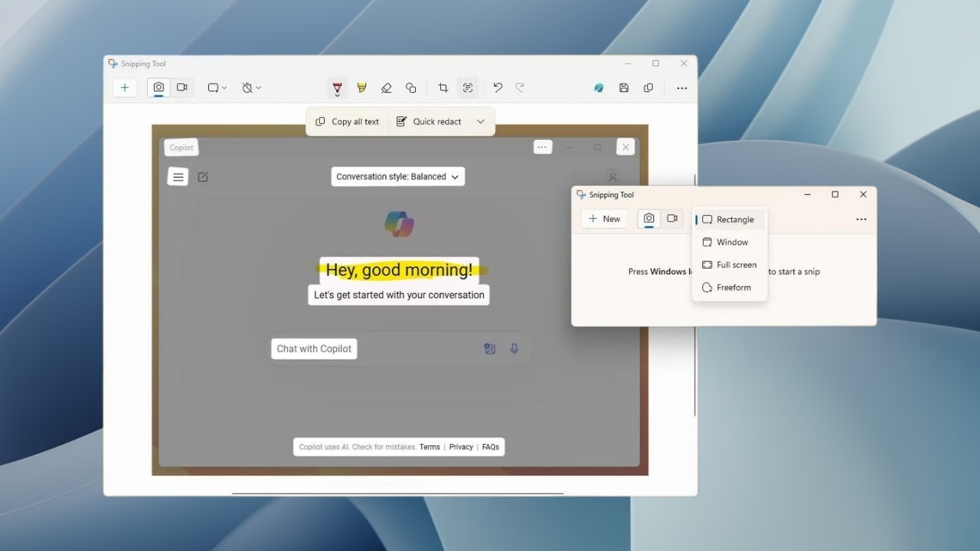Switch to Record mode in small Snipping Tool
Screen dimensions: 980x551
coord(672,219)
